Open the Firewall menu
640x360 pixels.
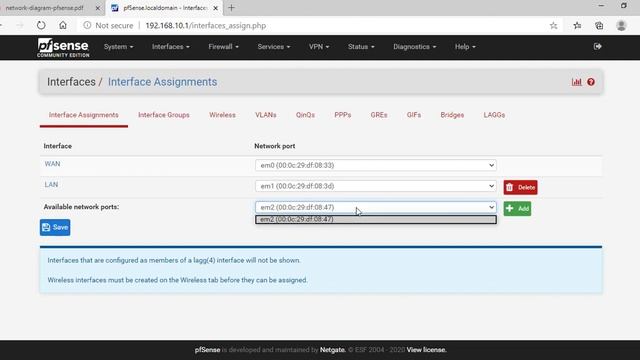(223, 47)
